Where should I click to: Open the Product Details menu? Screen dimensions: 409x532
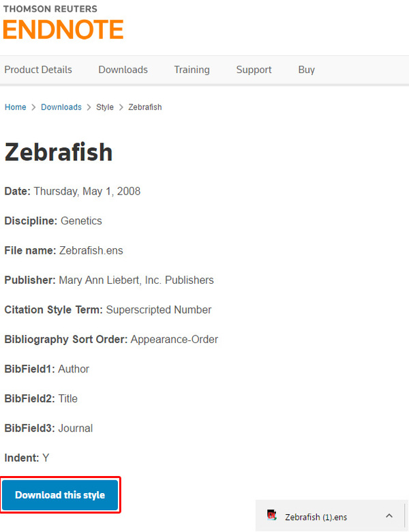click(x=38, y=70)
